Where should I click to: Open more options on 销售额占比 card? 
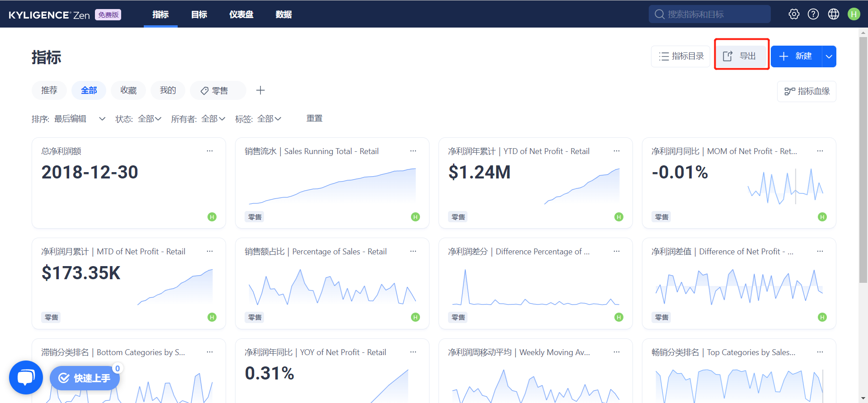413,251
